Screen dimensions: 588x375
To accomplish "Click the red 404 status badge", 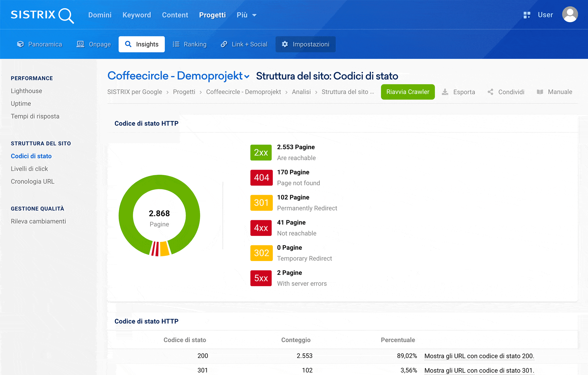I will coord(262,178).
